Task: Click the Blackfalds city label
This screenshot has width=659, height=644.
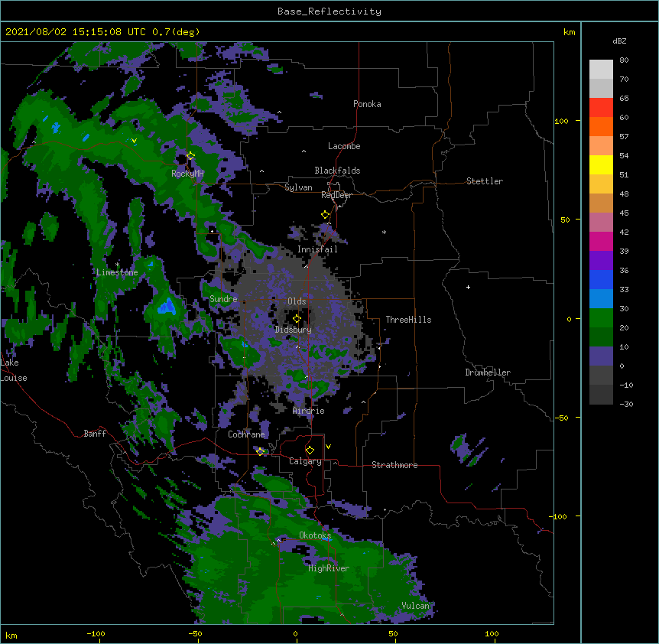Action: point(337,171)
